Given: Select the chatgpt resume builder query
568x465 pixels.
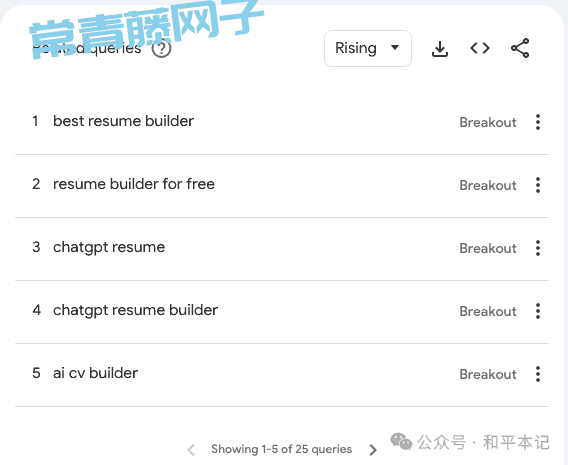Looking at the screenshot, I should tap(135, 311).
